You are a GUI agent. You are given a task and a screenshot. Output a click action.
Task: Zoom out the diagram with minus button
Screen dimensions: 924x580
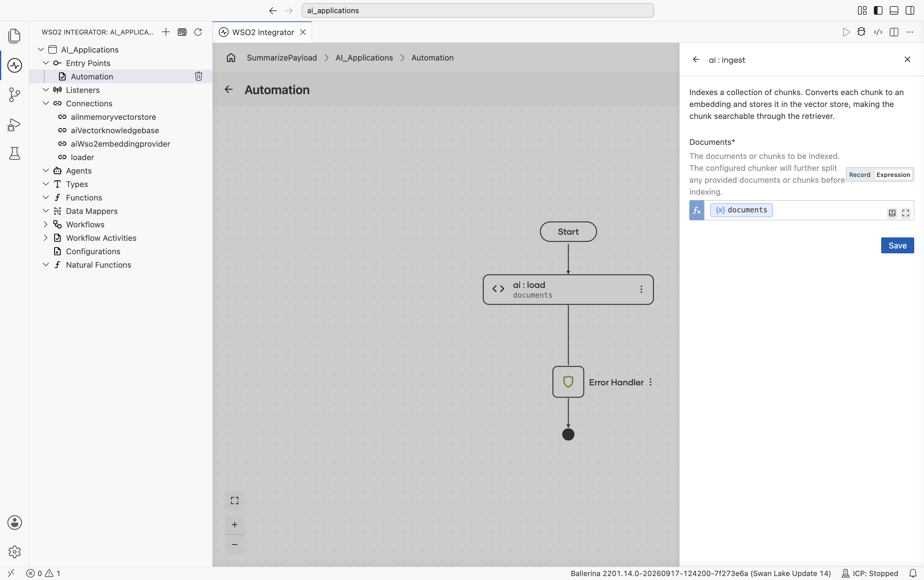(234, 544)
